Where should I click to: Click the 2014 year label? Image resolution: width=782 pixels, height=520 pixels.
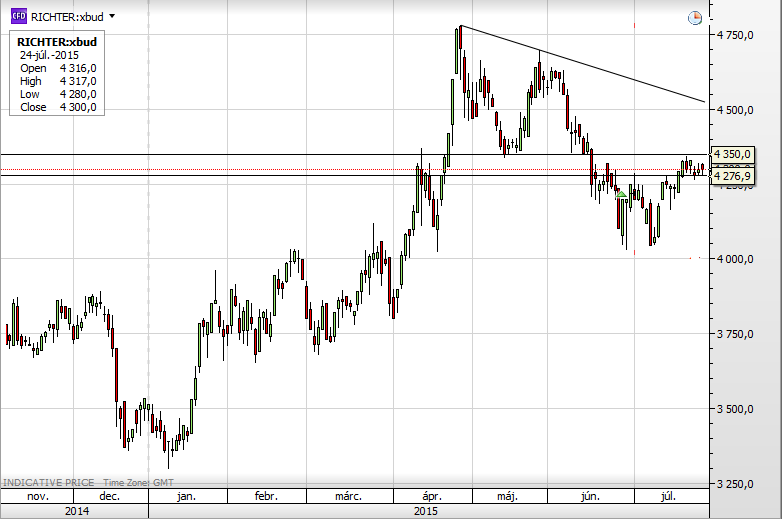(77, 512)
